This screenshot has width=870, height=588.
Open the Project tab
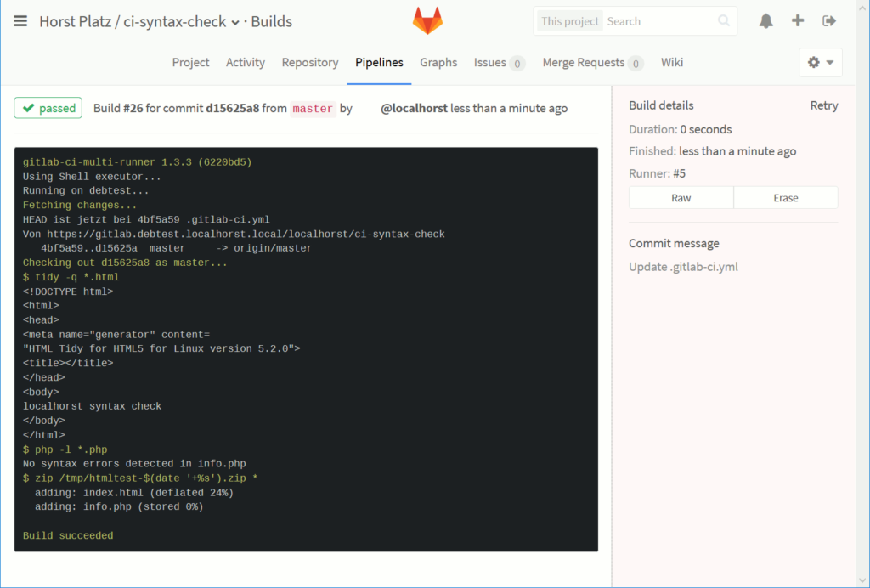point(190,63)
